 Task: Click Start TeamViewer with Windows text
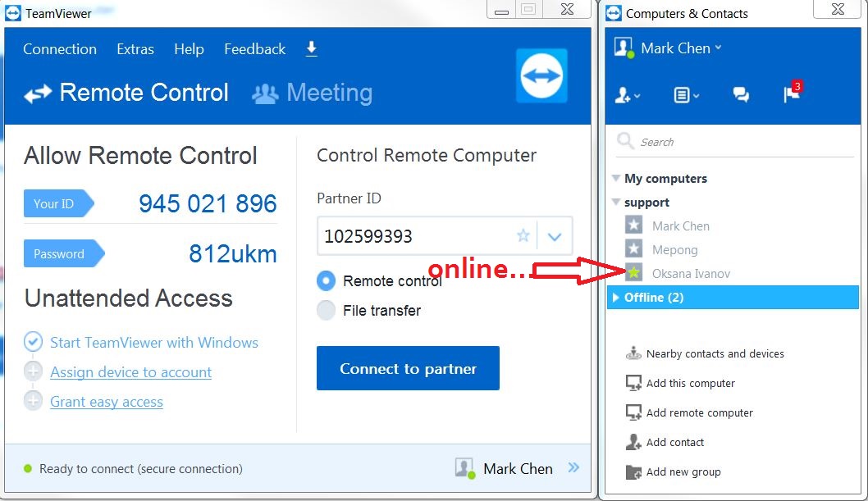154,342
